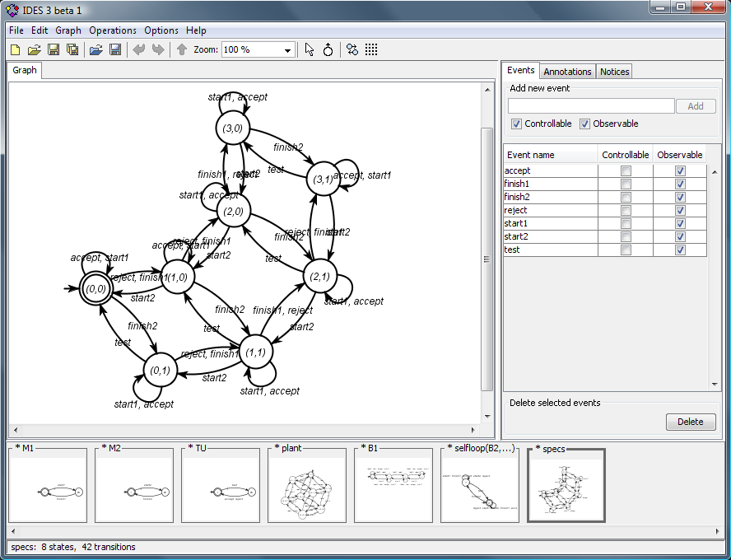
Task: Focus the new event name field
Action: pos(591,106)
